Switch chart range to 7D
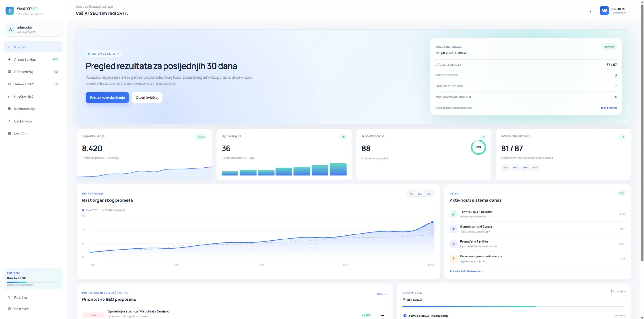The height and width of the screenshot is (319, 644). (411, 194)
